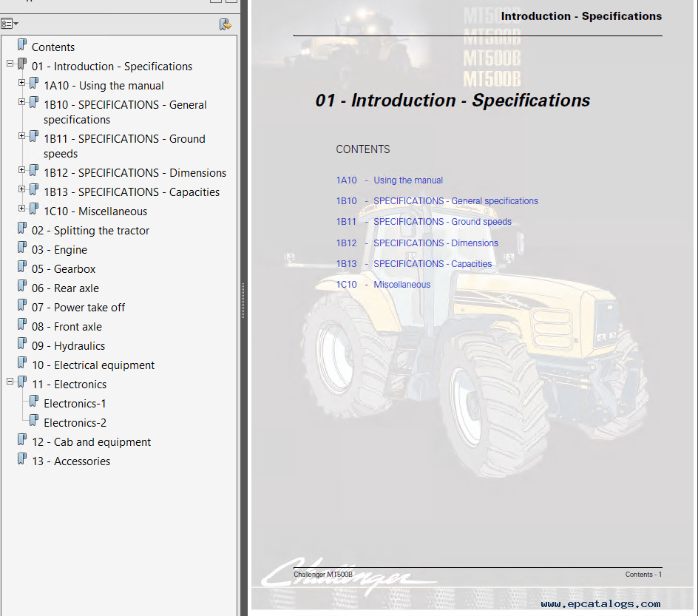Select Electronics-1 sub-bookmark
The width and height of the screenshot is (698, 616).
click(75, 404)
